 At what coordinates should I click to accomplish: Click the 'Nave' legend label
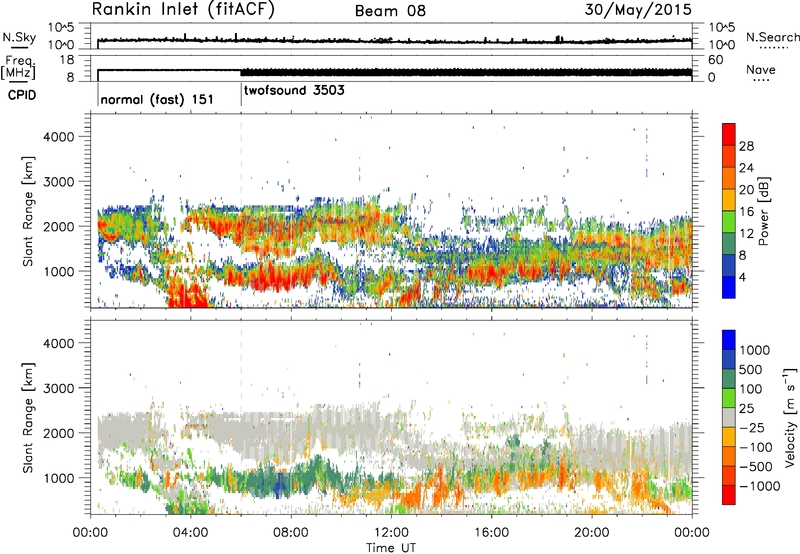click(x=761, y=70)
